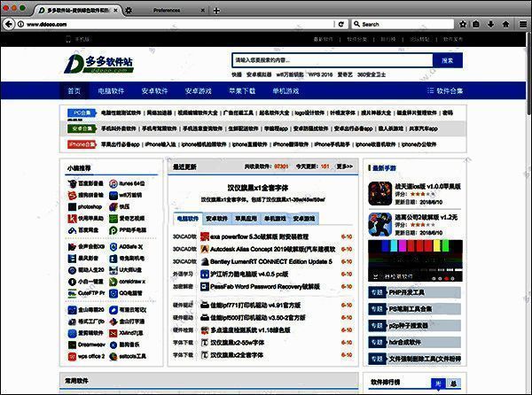The image size is (532, 395).
Task: Click the blue 搜索 button
Action: pos(446,61)
